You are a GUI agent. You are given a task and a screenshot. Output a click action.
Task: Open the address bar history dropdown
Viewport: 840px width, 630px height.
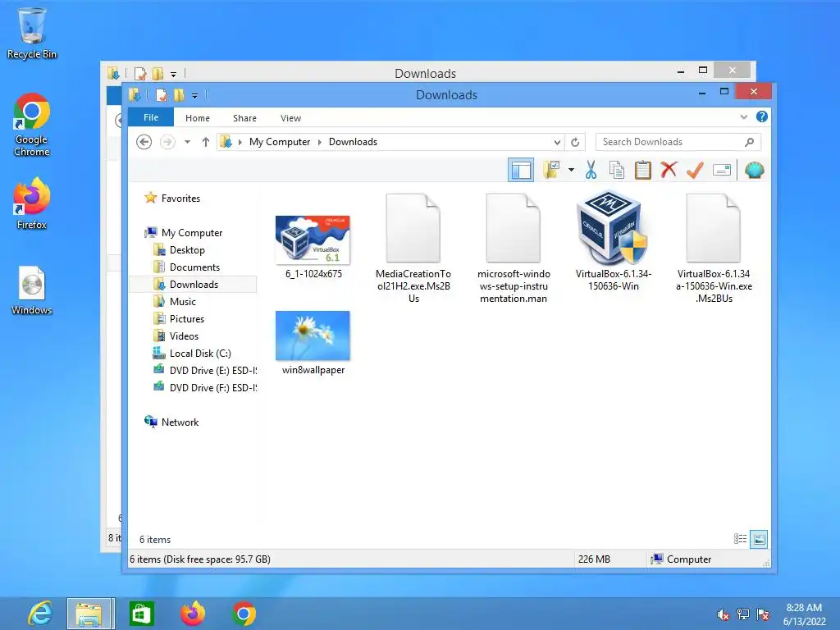[557, 142]
